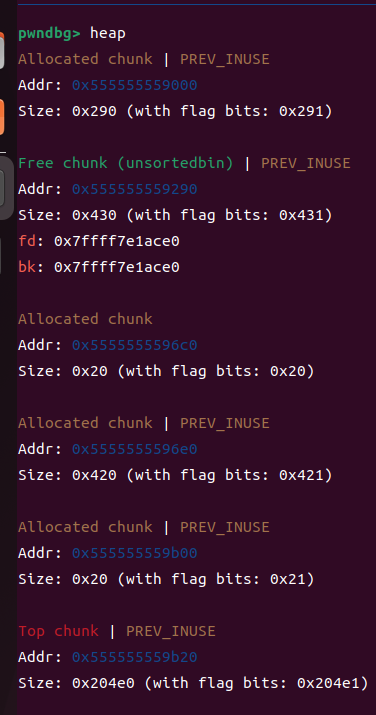Select address 0x555555559000 of first chunk
Image resolution: width=376 pixels, height=715 pixels.
click(x=134, y=85)
